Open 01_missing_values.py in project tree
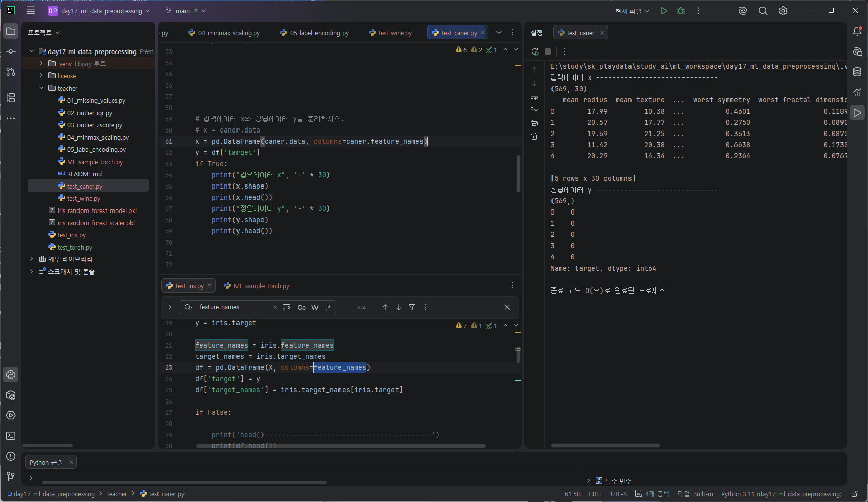The height and width of the screenshot is (502, 868). 96,100
